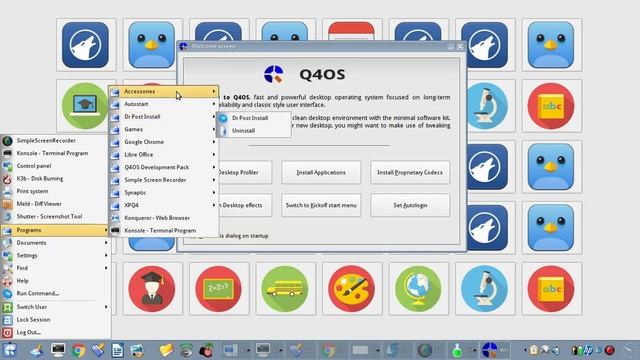Click the HP tray icon
The width and height of the screenshot is (640, 360).
click(588, 350)
